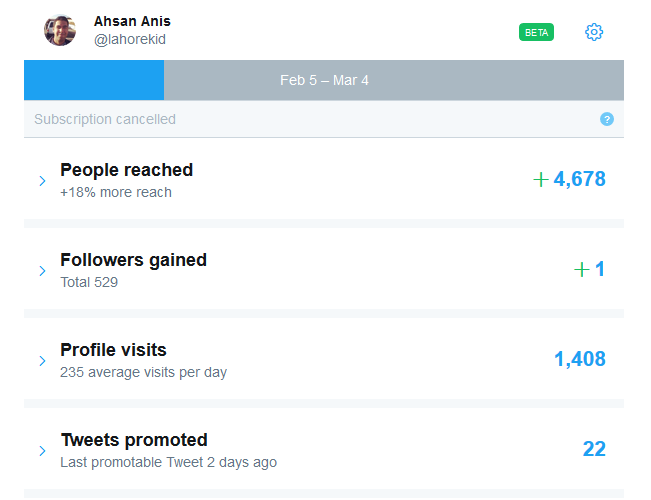Click the Subscription cancelled notice
This screenshot has width=651, height=500.
click(x=105, y=119)
